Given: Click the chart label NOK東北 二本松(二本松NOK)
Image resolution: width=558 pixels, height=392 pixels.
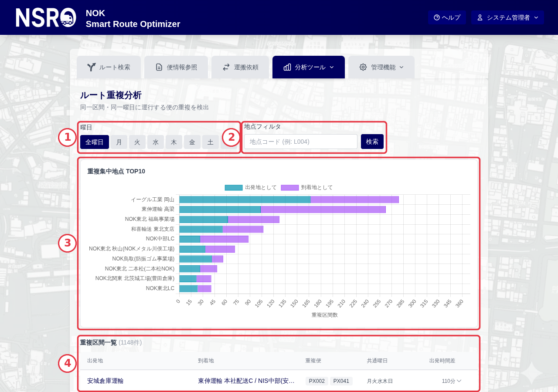Looking at the screenshot, I should (x=139, y=269).
